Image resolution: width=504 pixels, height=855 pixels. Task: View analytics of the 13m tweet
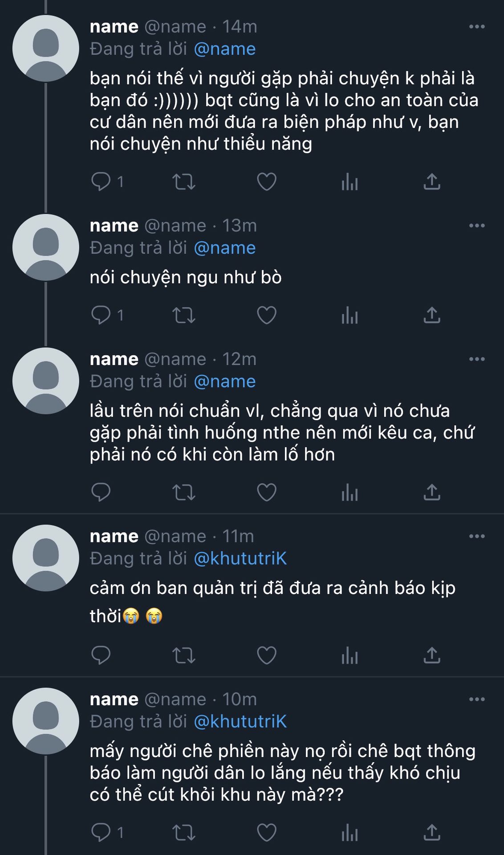(x=350, y=315)
